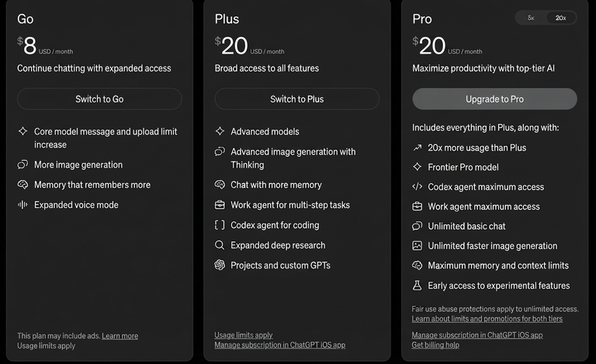Click the $8 USD / month price
The image size is (596, 364).
click(45, 46)
